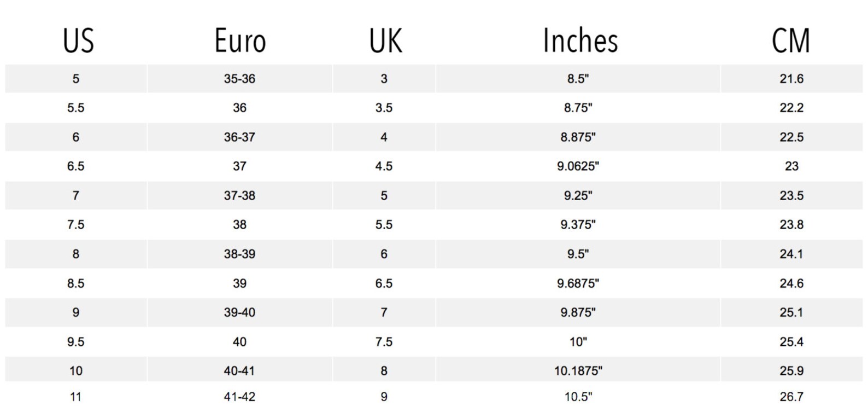Click the US column header

coord(78,40)
